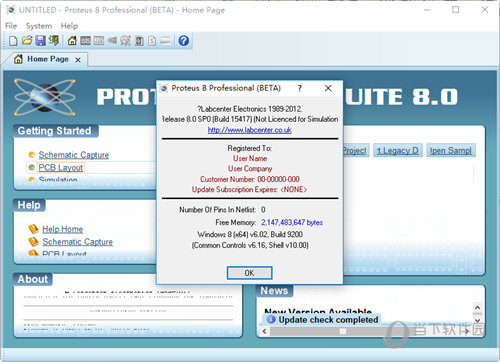
Task: Click the bullet icon beside PCB Layout
Action: tap(32, 167)
